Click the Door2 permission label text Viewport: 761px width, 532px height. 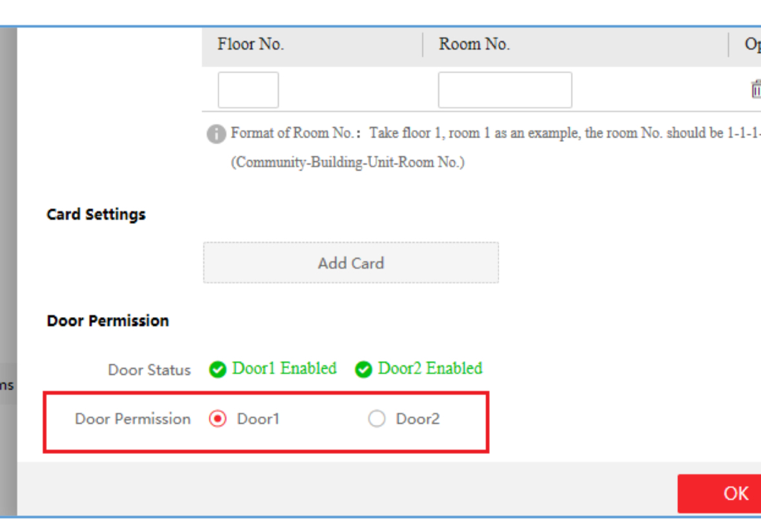(x=418, y=420)
